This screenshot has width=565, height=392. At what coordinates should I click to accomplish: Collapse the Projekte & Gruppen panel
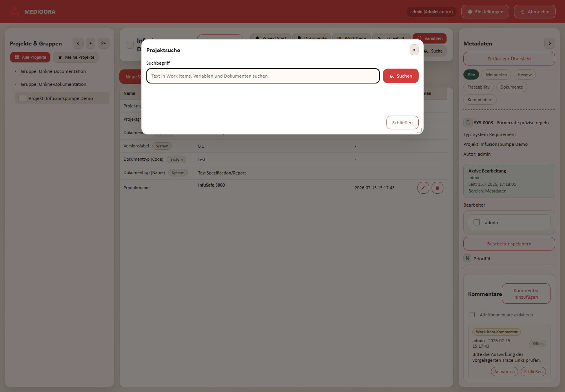point(78,44)
